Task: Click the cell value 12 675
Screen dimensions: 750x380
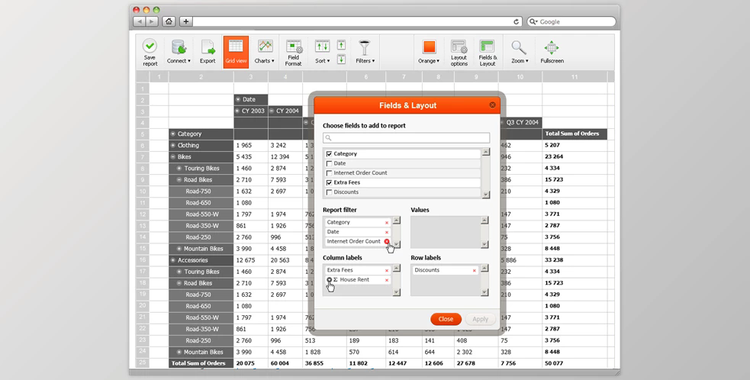Action: tap(246, 260)
